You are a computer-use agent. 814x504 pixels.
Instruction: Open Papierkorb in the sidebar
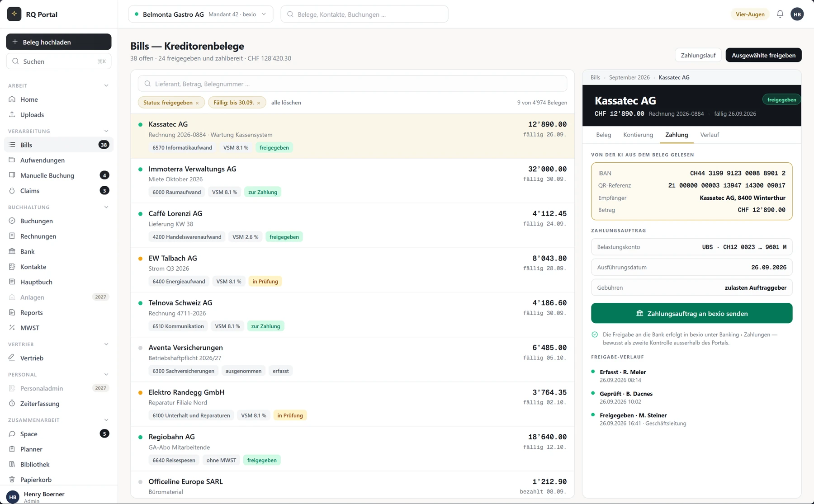59,480
